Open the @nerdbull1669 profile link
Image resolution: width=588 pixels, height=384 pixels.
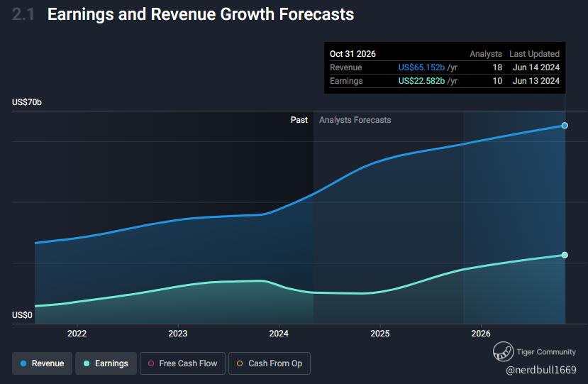pos(540,370)
